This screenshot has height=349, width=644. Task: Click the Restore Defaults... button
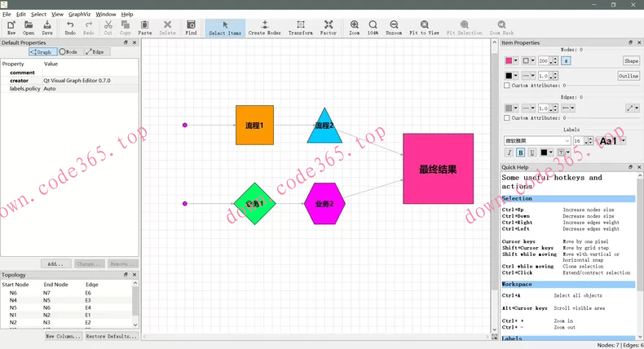pyautogui.click(x=110, y=336)
